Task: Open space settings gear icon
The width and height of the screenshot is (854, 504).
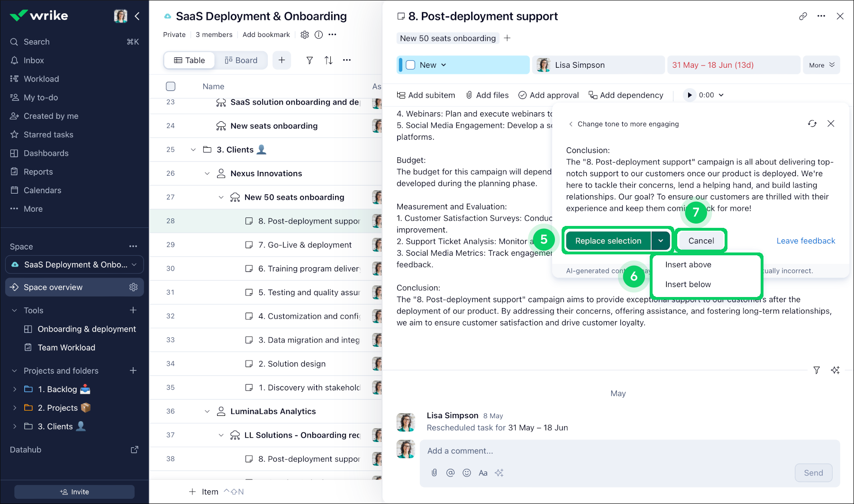Action: [x=305, y=35]
